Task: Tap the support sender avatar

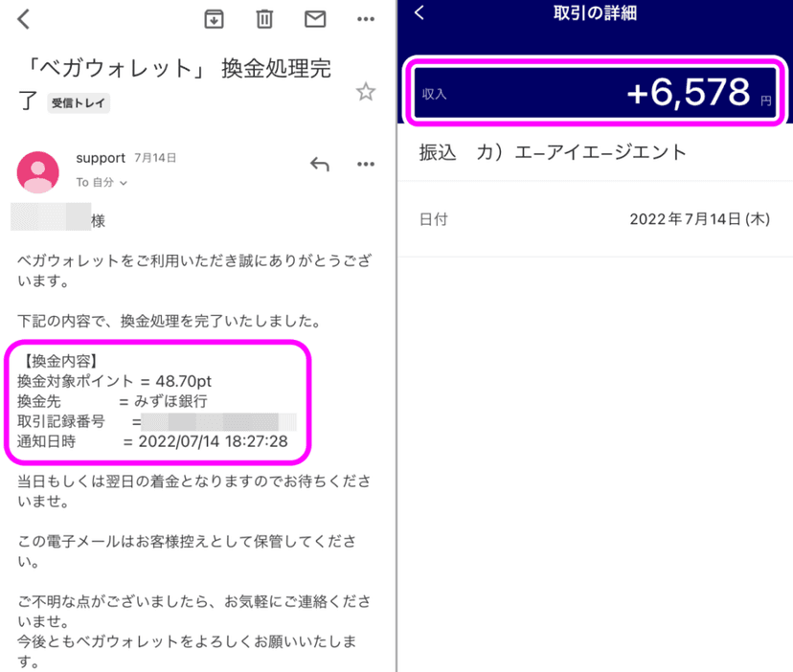Action: [x=38, y=172]
